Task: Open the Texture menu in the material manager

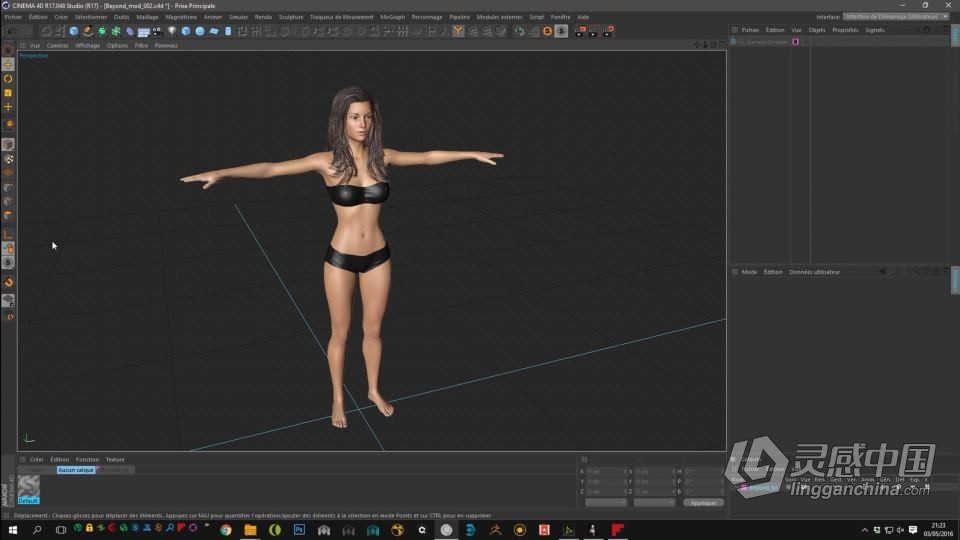Action: coord(115,459)
